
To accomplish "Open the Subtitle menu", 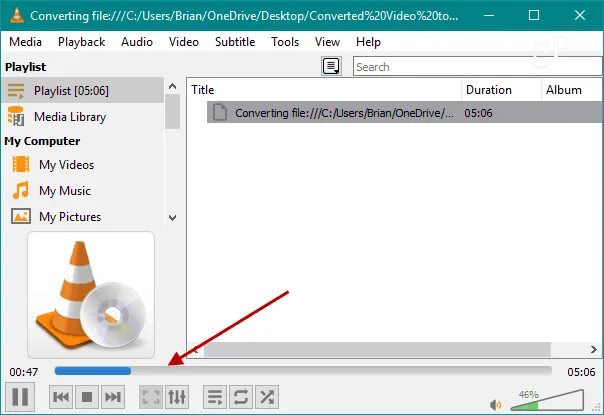I will tap(235, 42).
